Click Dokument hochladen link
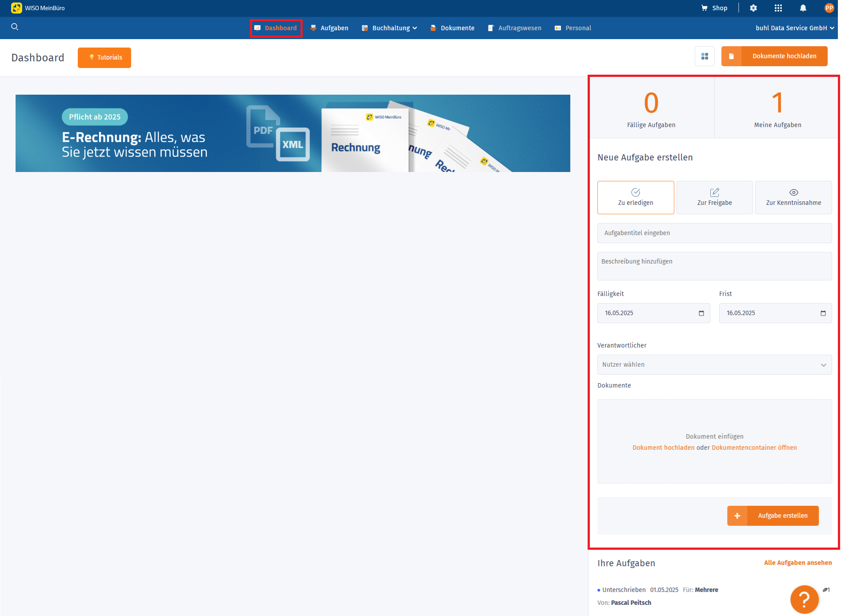Screen dimensions: 841x616 [663, 448]
